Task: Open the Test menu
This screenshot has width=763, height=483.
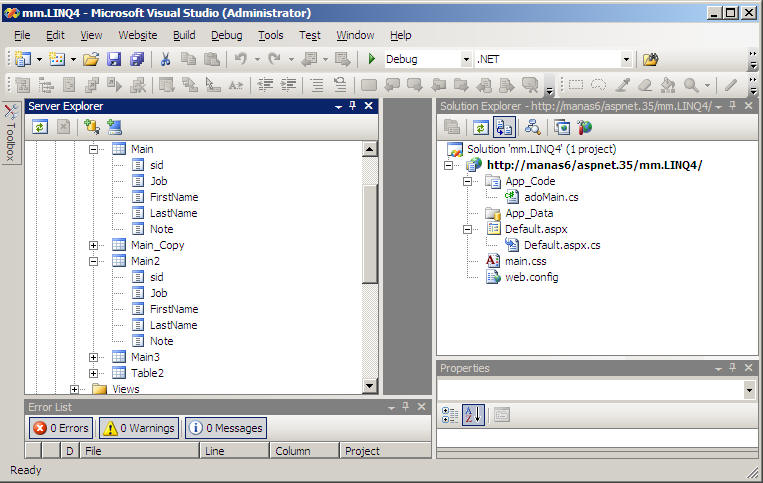Action: pyautogui.click(x=309, y=35)
